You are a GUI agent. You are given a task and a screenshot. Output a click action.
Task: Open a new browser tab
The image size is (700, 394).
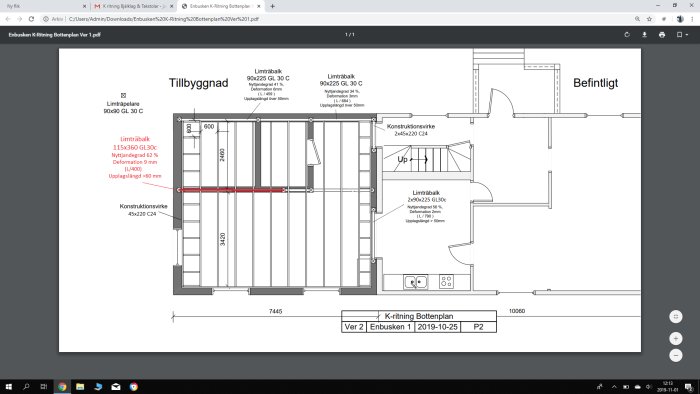click(x=272, y=6)
